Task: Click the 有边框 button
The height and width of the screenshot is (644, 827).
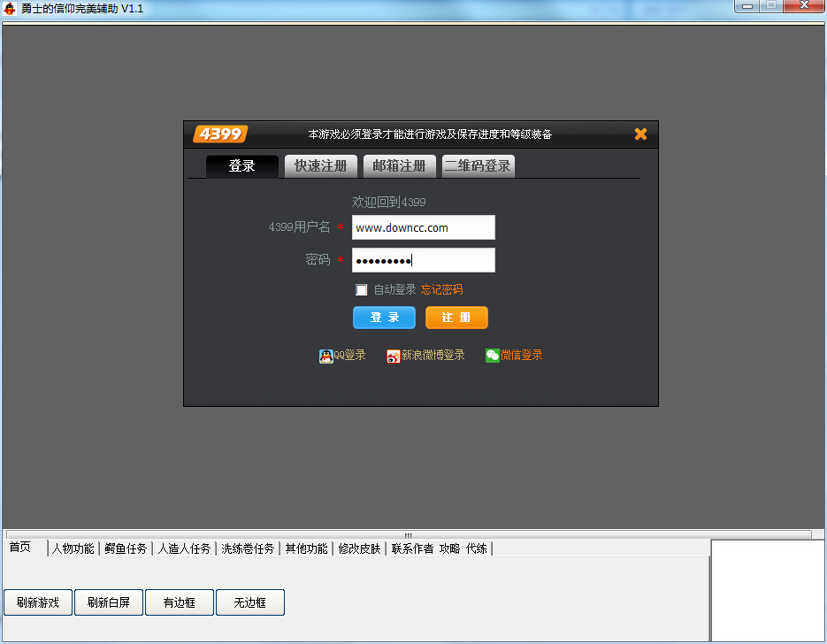Action: tap(180, 602)
